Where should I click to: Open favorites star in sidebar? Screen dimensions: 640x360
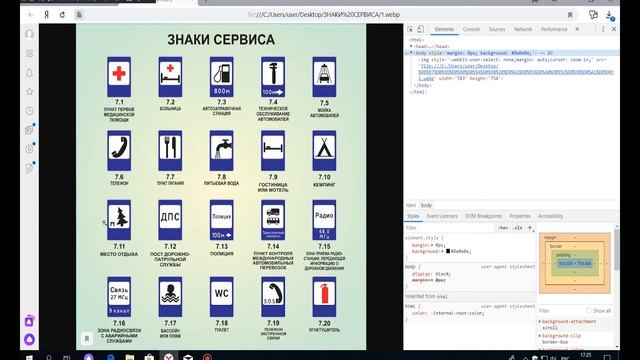coord(29,91)
